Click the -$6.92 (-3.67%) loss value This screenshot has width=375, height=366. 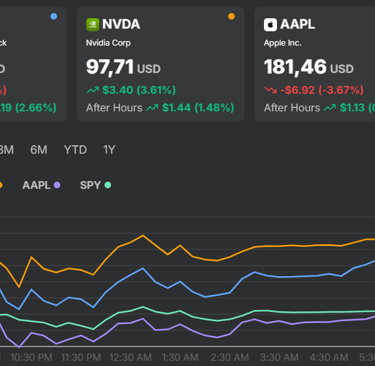(322, 90)
